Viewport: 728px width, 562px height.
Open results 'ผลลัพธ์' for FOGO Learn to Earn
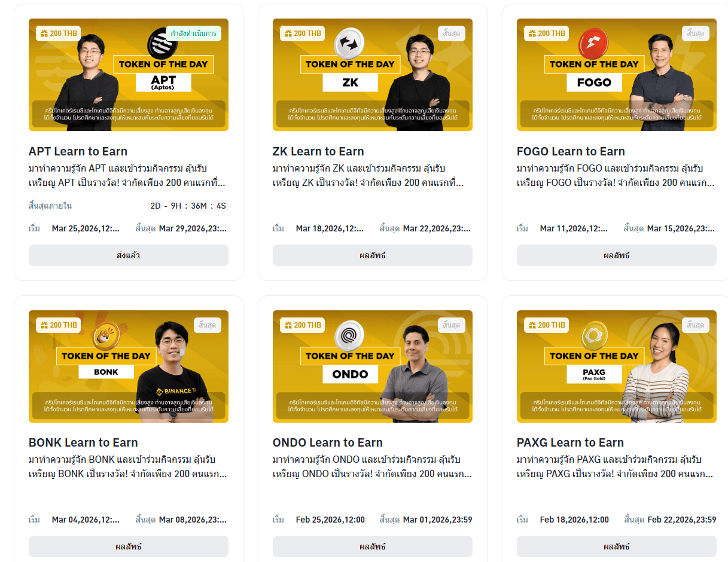(617, 255)
